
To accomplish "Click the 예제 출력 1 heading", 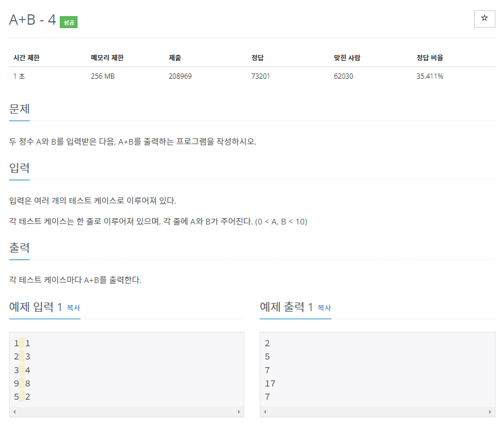I will click(x=286, y=307).
